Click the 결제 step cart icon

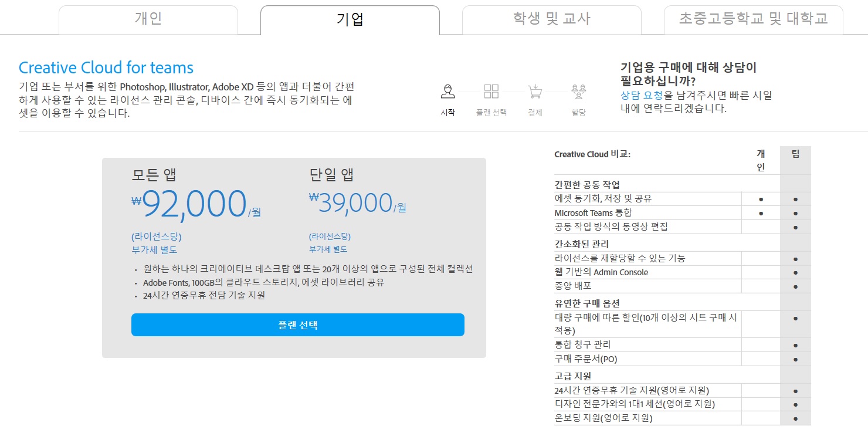click(535, 92)
